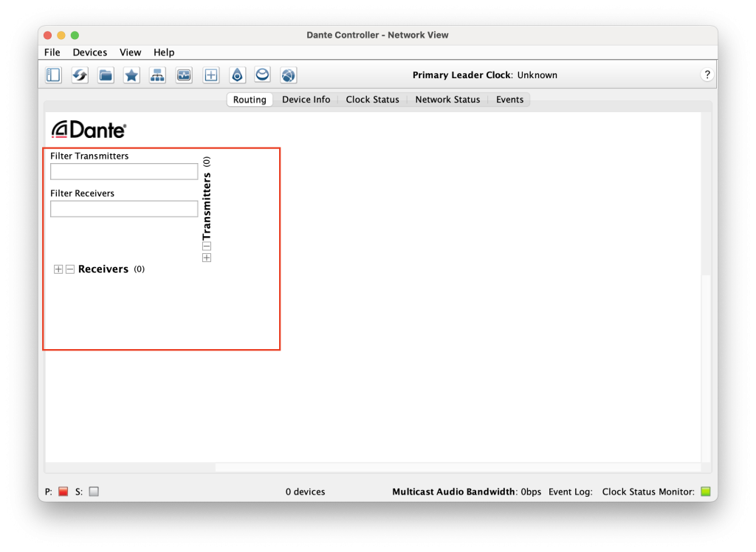Go to the Network Status tab
Viewport: 756px width, 552px height.
pyautogui.click(x=448, y=100)
